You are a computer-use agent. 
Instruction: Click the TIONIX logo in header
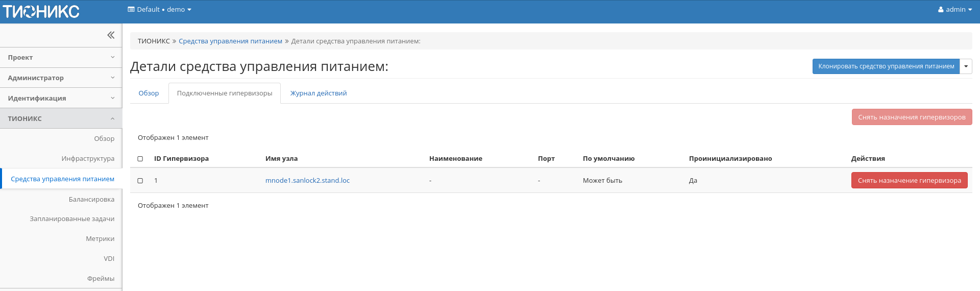41,11
